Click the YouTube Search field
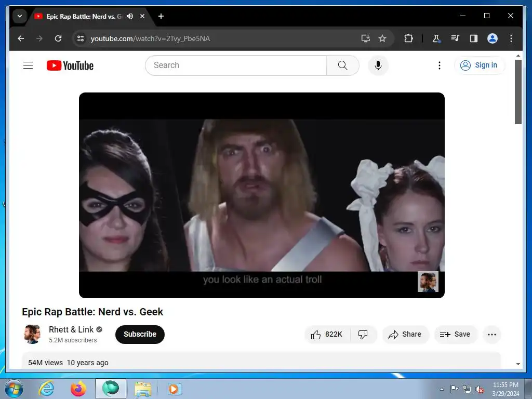 236,65
